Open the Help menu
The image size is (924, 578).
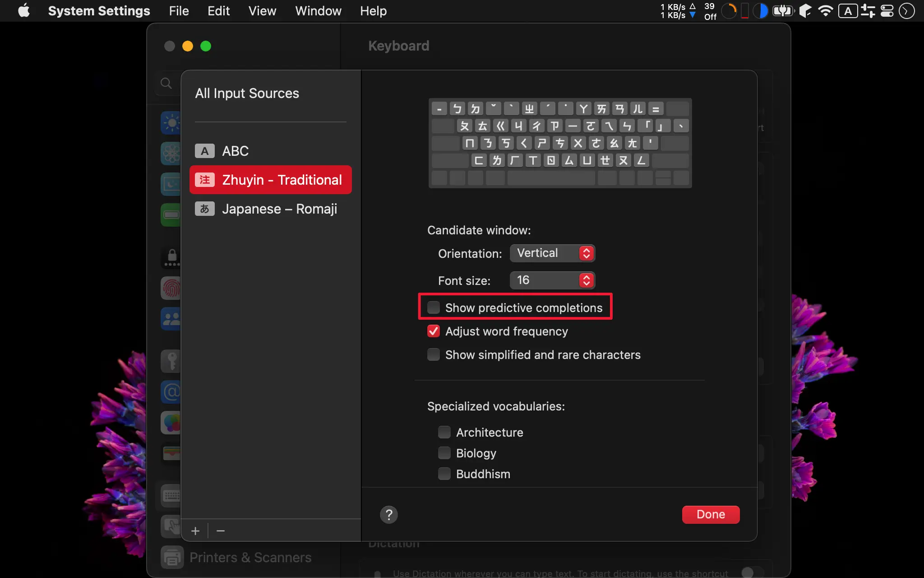(373, 11)
